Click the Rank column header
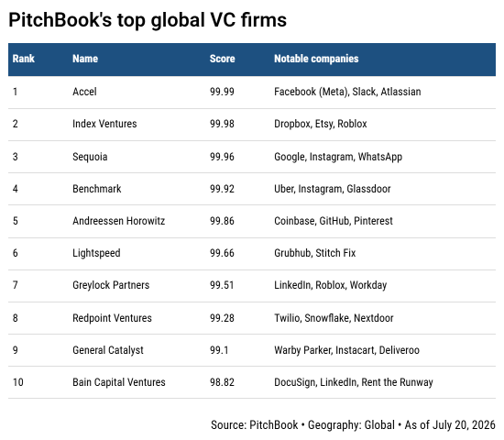 pyautogui.click(x=24, y=59)
